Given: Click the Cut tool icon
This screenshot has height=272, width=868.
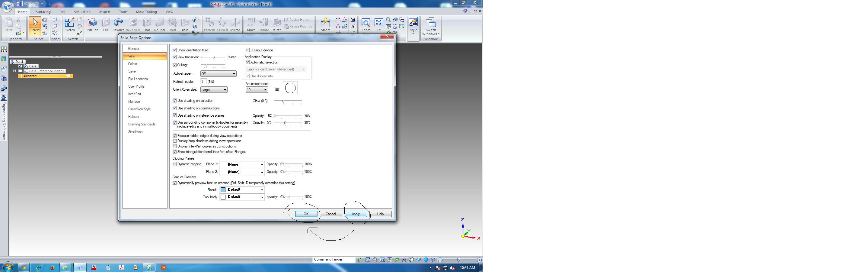Looking at the screenshot, I should point(106,25).
